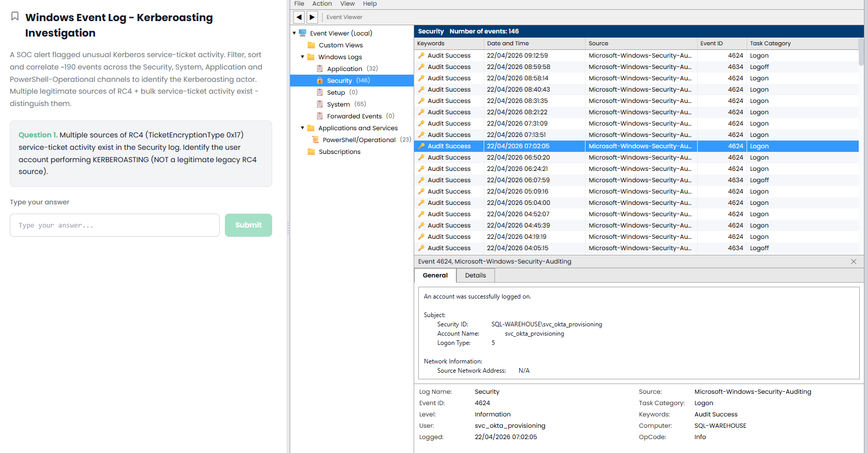Focus the answer input field
The height and width of the screenshot is (453, 868).
[115, 225]
